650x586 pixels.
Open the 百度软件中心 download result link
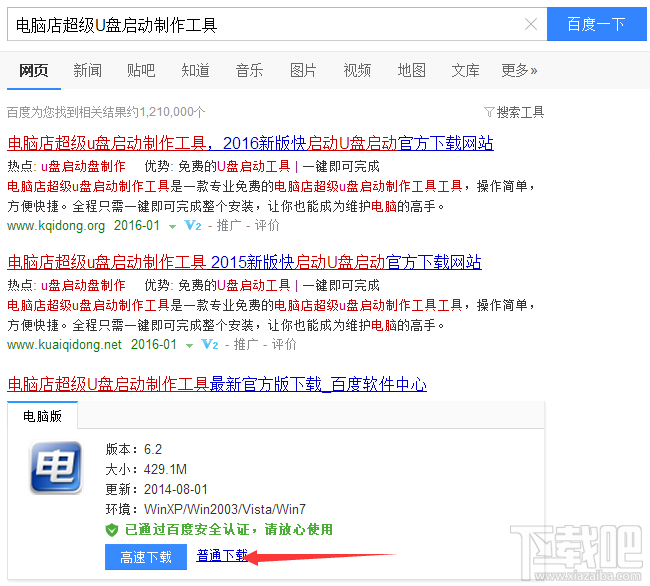[217, 384]
